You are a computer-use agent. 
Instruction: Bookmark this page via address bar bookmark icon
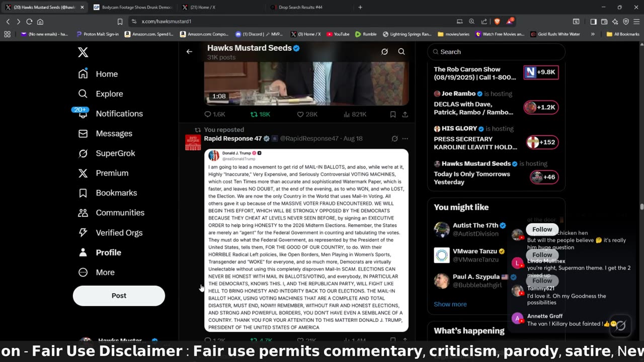coord(120,22)
